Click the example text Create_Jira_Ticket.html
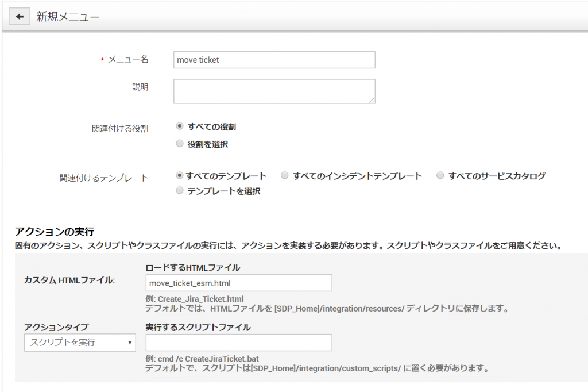Screen dimensions: 588x392 tap(200, 299)
